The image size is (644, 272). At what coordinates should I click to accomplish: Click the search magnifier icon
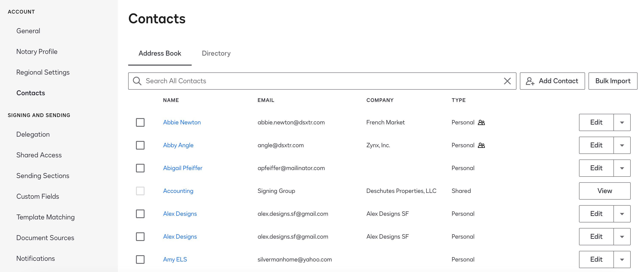tap(137, 81)
